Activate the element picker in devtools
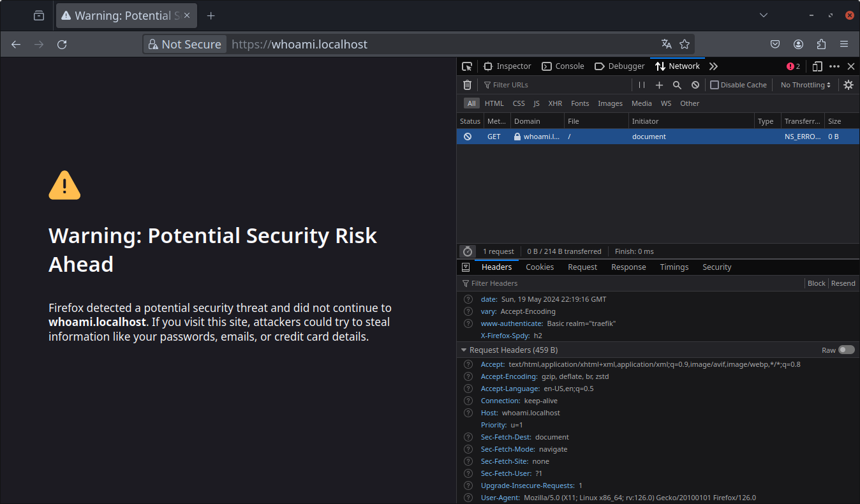The height and width of the screenshot is (504, 860). coord(467,66)
